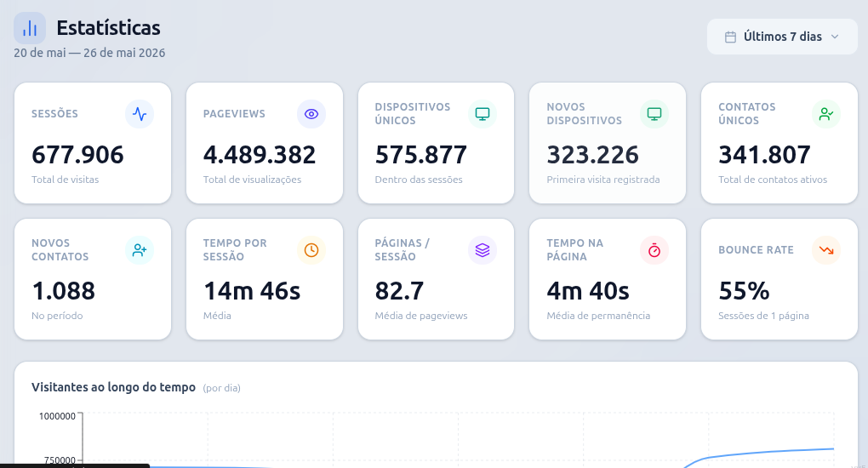Image resolution: width=868 pixels, height=468 pixels.
Task: Click the Sessões value 677.906
Action: 77,155
